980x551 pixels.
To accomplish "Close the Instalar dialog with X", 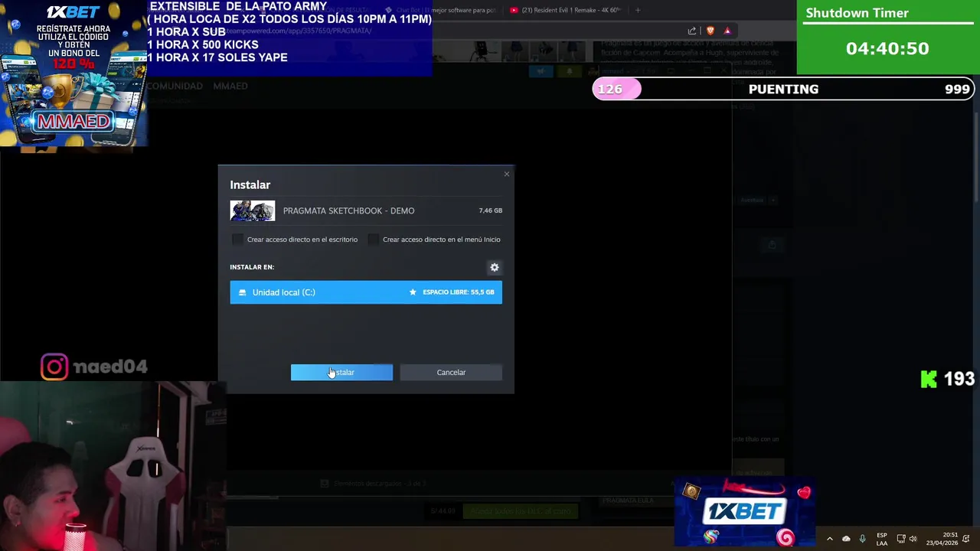I will tap(506, 174).
